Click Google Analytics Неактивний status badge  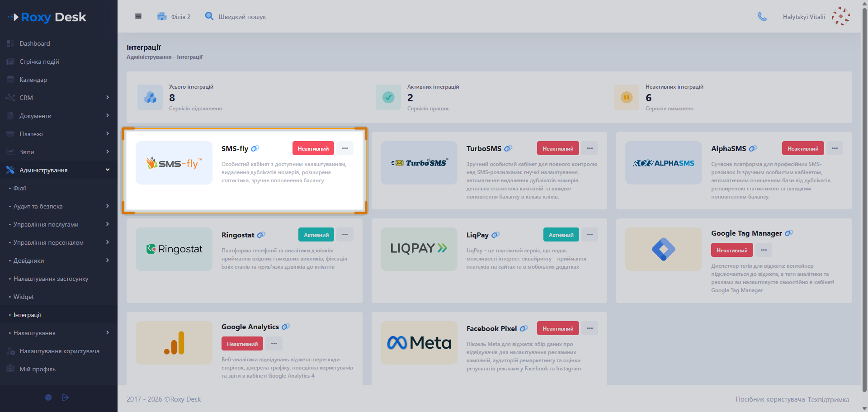coord(242,344)
